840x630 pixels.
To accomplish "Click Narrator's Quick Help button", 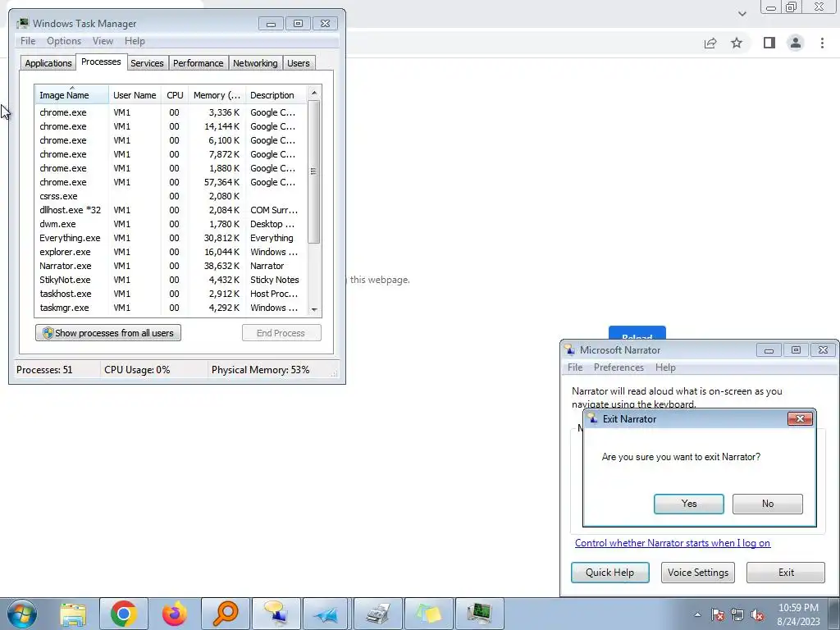I will (x=610, y=572).
